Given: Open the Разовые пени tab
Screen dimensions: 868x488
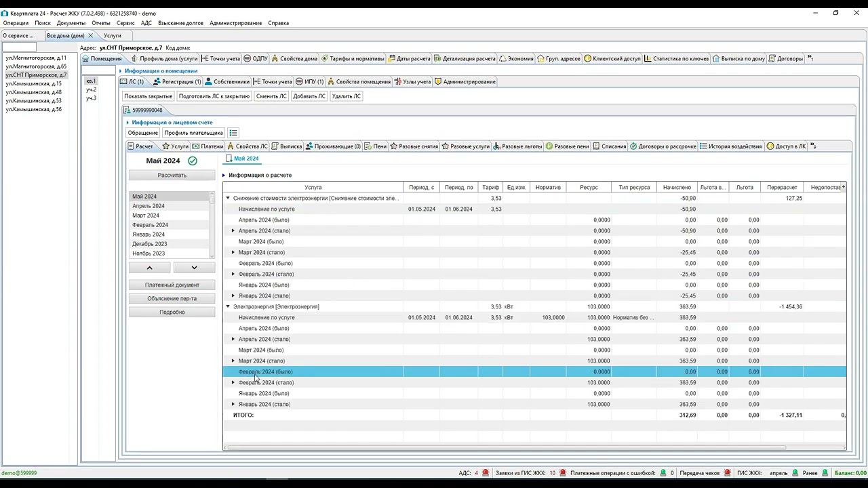Looking at the screenshot, I should 568,146.
